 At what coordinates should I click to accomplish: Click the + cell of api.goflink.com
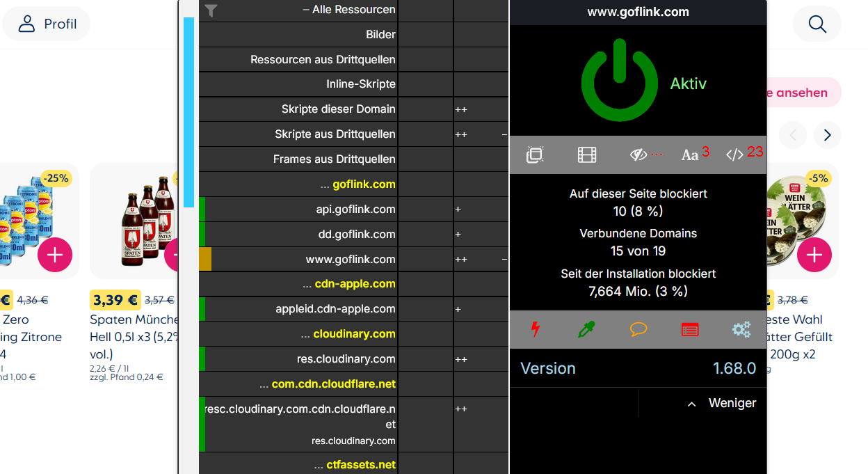pyautogui.click(x=481, y=210)
